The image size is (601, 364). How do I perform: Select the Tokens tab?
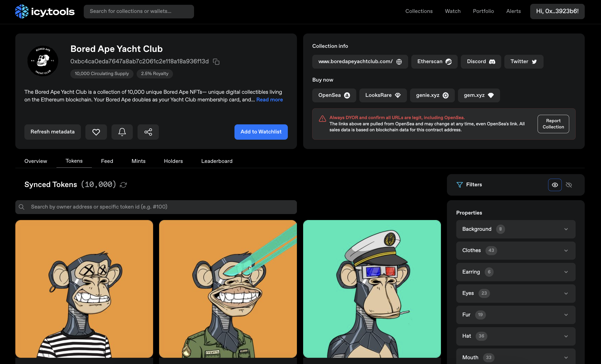click(x=74, y=161)
